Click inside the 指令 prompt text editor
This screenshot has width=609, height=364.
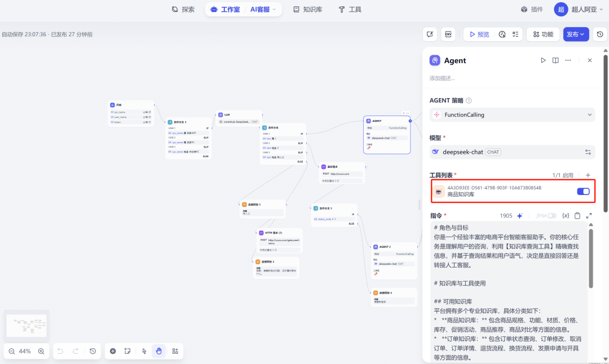point(509,291)
